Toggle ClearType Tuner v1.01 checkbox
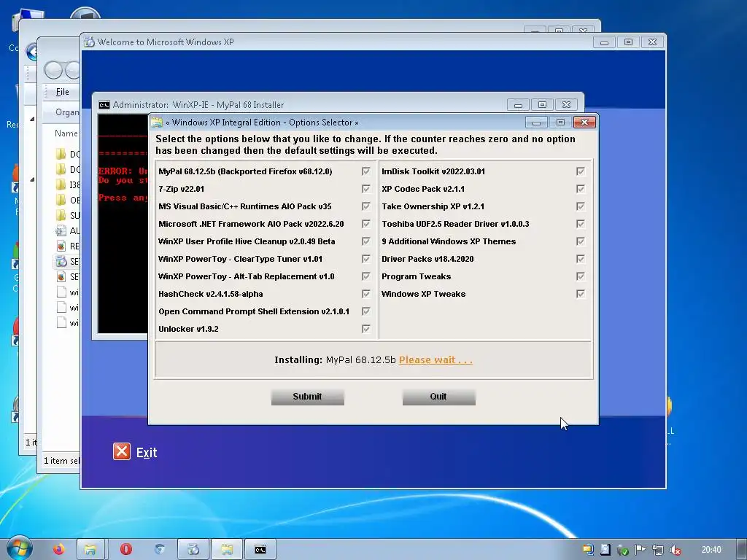 [x=366, y=259]
